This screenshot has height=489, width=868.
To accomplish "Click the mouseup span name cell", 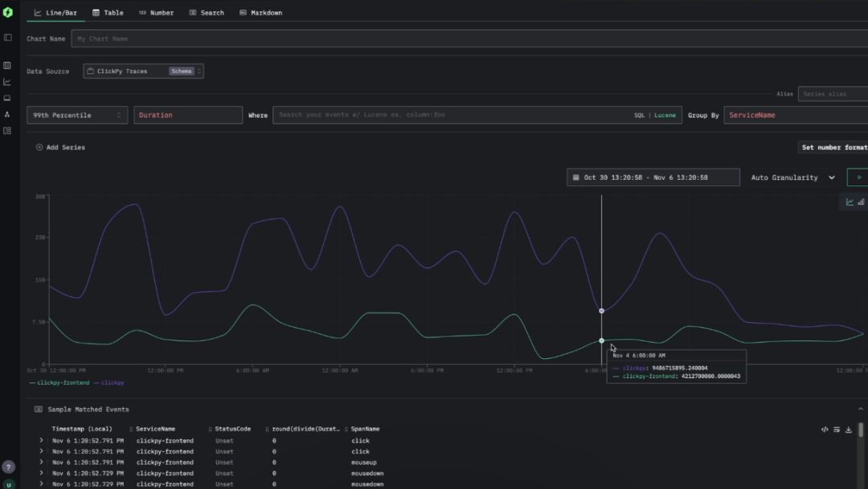I will [364, 463].
